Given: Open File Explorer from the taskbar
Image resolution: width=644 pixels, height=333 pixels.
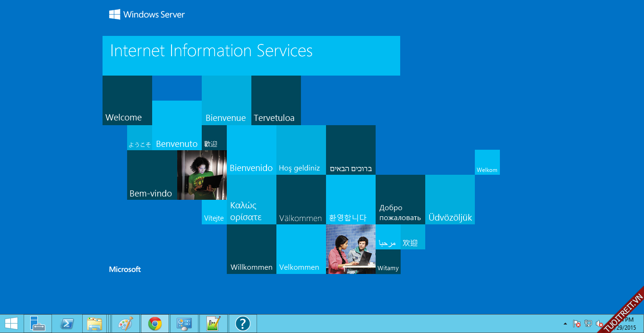Looking at the screenshot, I should [95, 324].
